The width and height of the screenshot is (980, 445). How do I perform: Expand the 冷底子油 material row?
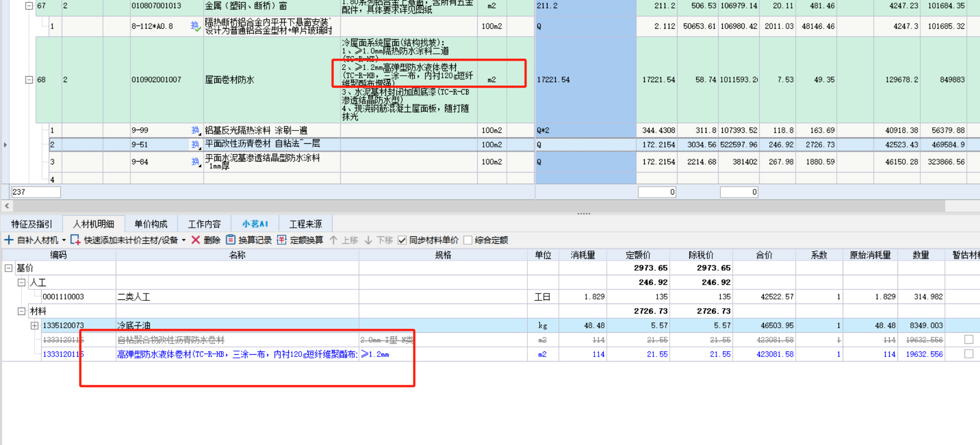35,325
